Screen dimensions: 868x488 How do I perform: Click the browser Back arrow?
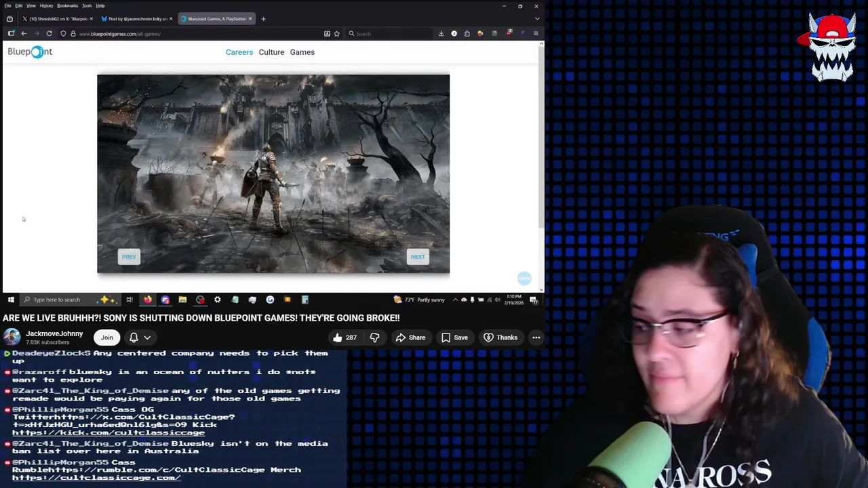coord(24,33)
